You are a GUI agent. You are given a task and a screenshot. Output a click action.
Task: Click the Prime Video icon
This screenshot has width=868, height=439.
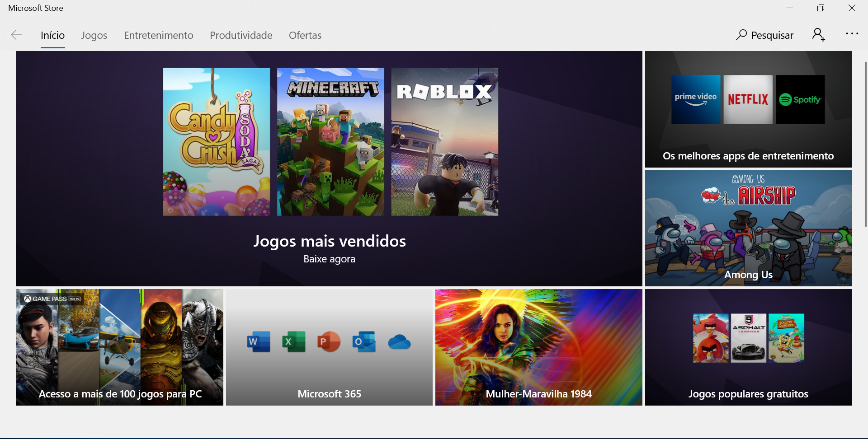[x=696, y=100]
